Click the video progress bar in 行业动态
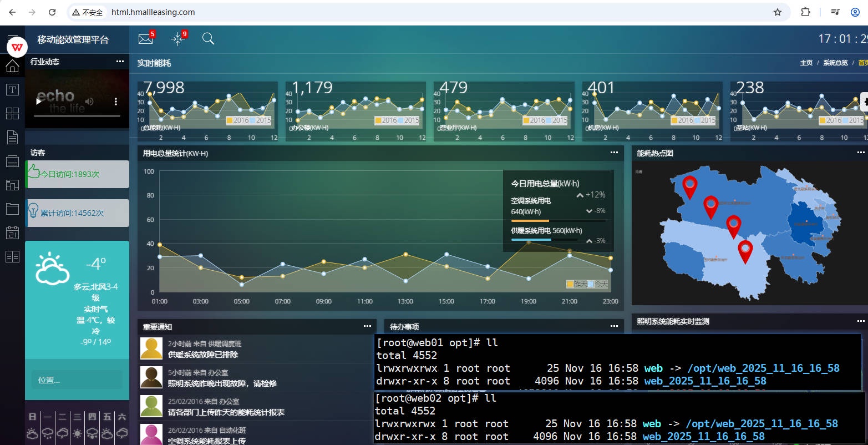 click(77, 116)
